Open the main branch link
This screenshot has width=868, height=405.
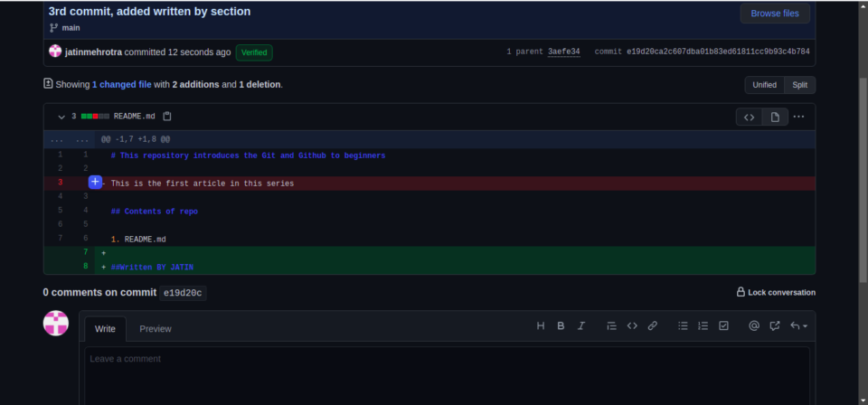[71, 28]
